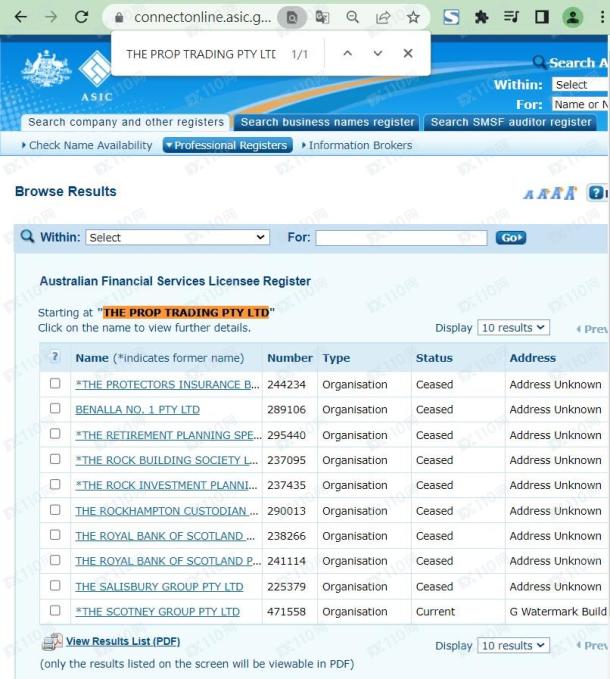Open THE ROYAL BANK OF SCOTLAND P... link

point(168,561)
